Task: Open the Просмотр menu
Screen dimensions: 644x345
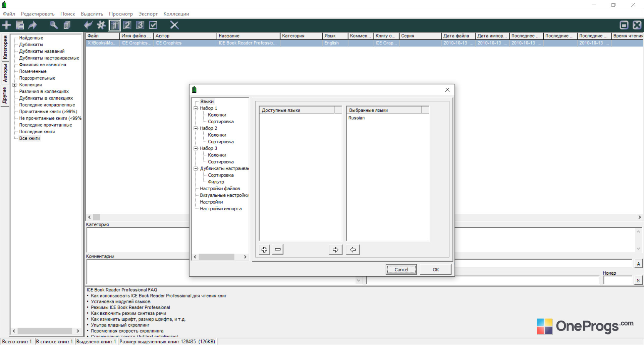Action: (121, 14)
